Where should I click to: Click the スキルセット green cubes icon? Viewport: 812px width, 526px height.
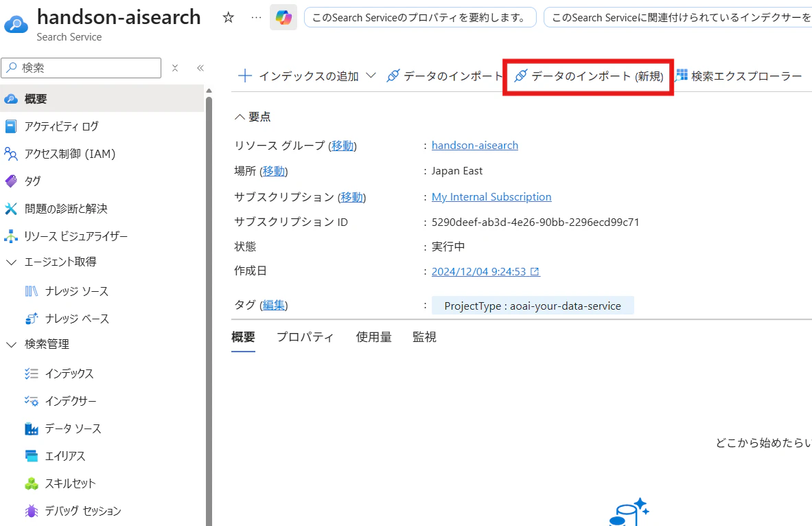tap(32, 483)
